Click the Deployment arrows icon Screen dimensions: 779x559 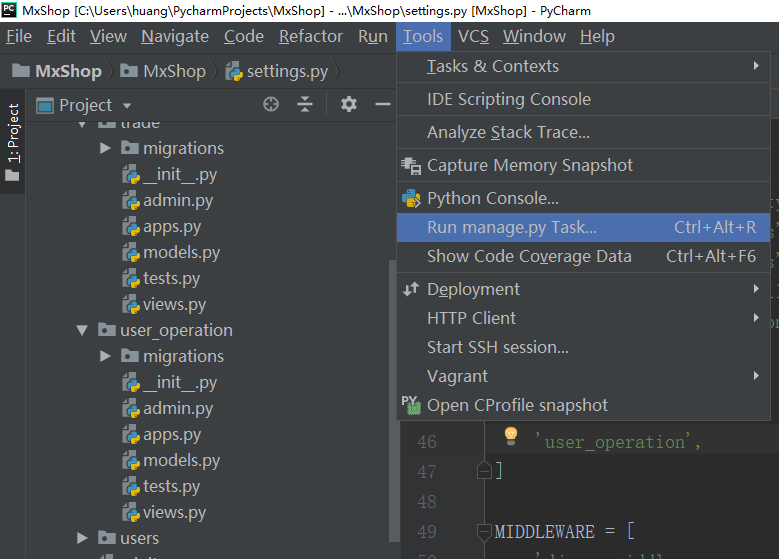tap(411, 289)
